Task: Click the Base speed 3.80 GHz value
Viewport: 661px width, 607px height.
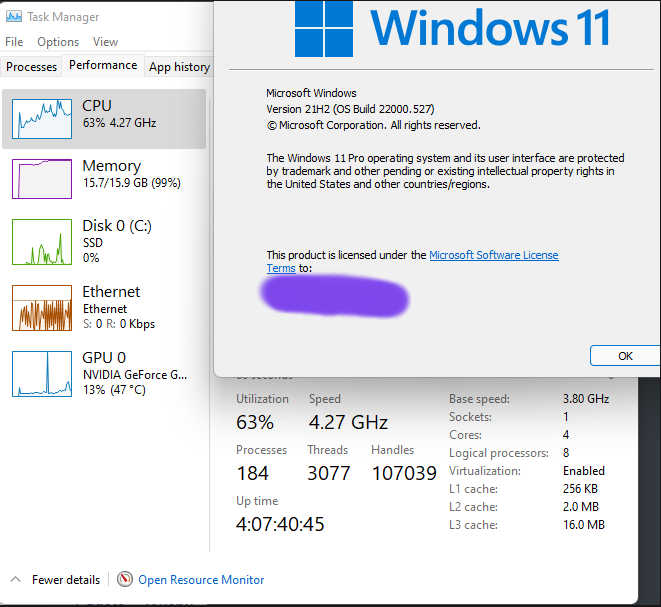Action: 586,399
